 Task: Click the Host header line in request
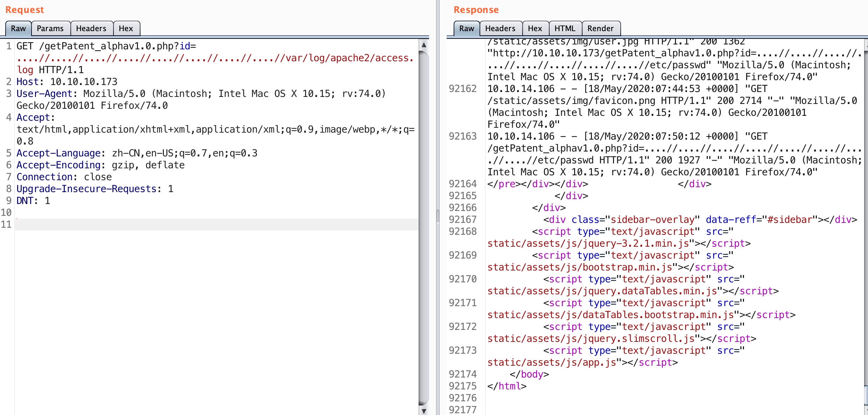click(x=67, y=82)
